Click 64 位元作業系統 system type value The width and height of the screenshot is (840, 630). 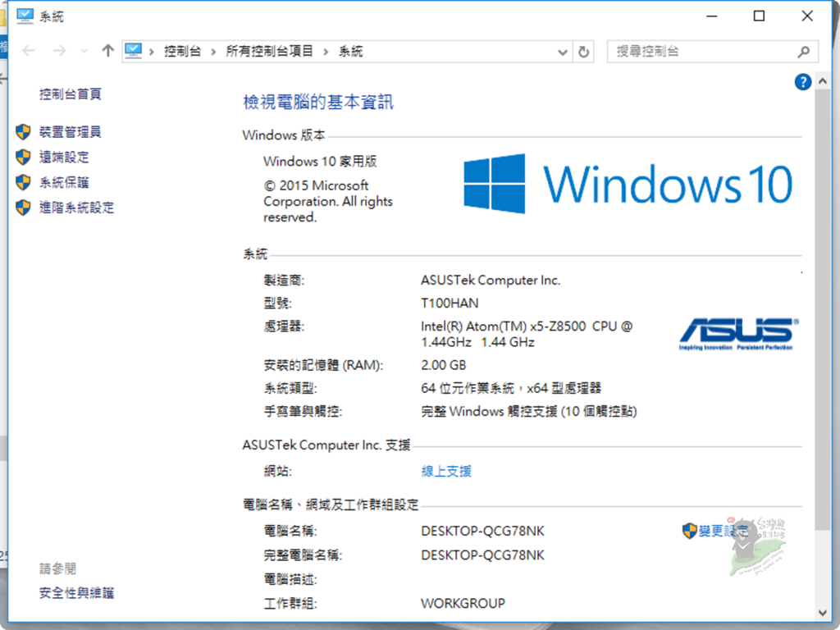tap(511, 388)
